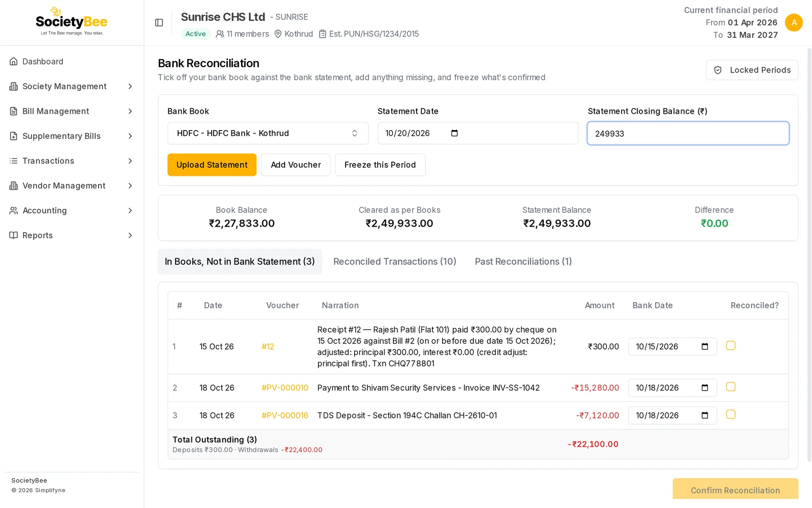Select In Books, Not in Bank Statement tab
The height and width of the screenshot is (508, 812).
(240, 262)
